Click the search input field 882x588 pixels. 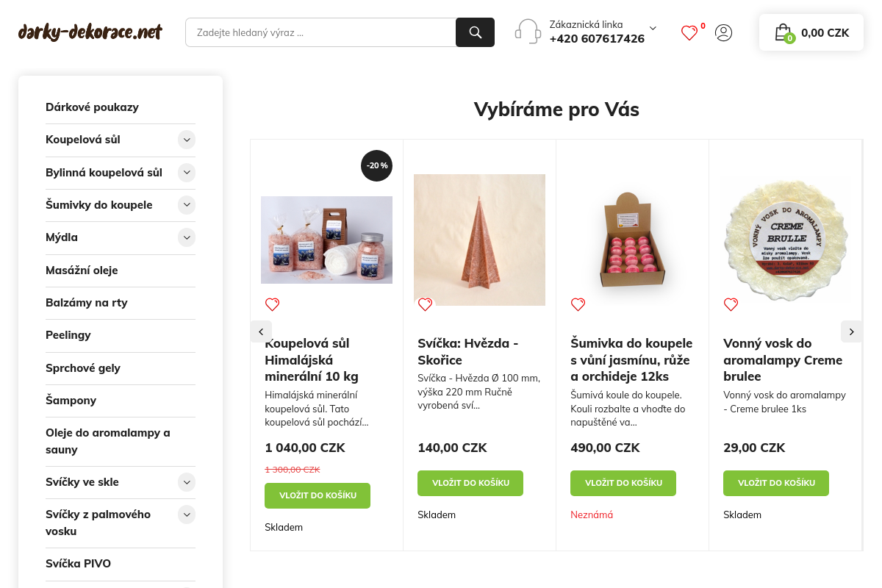click(x=320, y=32)
